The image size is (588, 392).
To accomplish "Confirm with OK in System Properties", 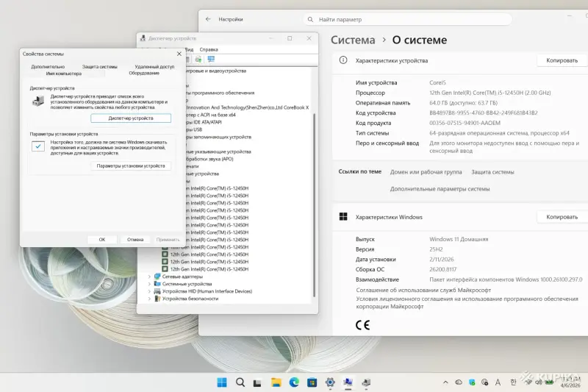I will (x=102, y=239).
